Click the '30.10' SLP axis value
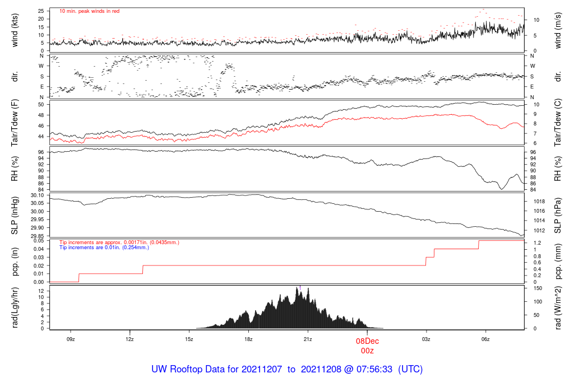This screenshot has width=574, height=392. [x=38, y=195]
